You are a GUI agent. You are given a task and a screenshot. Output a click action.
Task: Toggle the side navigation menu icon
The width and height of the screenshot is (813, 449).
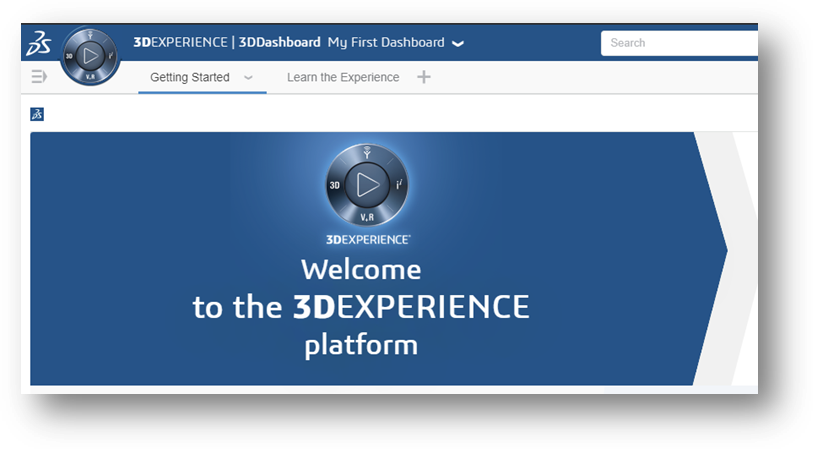pyautogui.click(x=39, y=77)
